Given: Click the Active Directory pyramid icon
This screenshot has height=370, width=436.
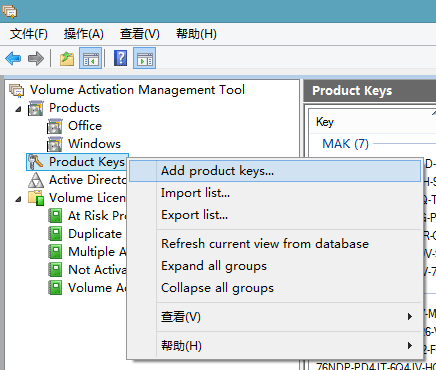Looking at the screenshot, I should click(36, 180).
